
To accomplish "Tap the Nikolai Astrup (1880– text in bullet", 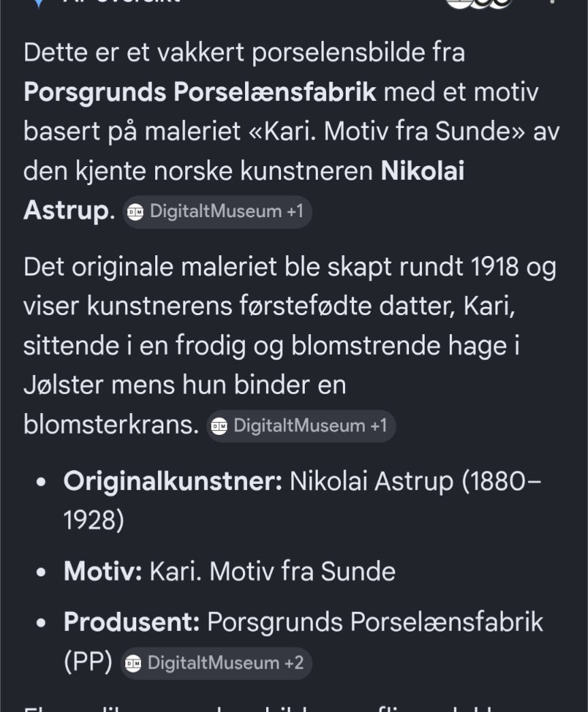I will [415, 481].
